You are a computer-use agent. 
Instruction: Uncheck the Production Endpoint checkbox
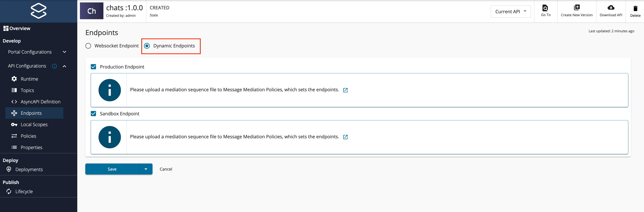tap(94, 67)
